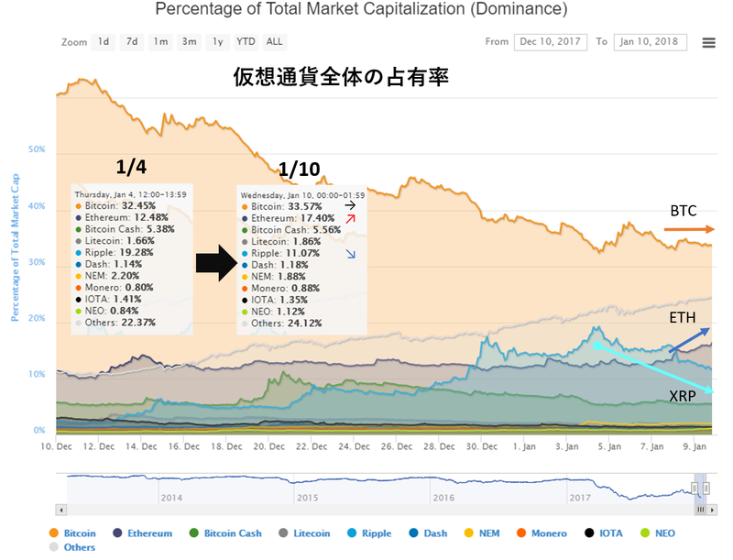
Task: Click the navigator scrollbar thumb
Action: point(700,510)
